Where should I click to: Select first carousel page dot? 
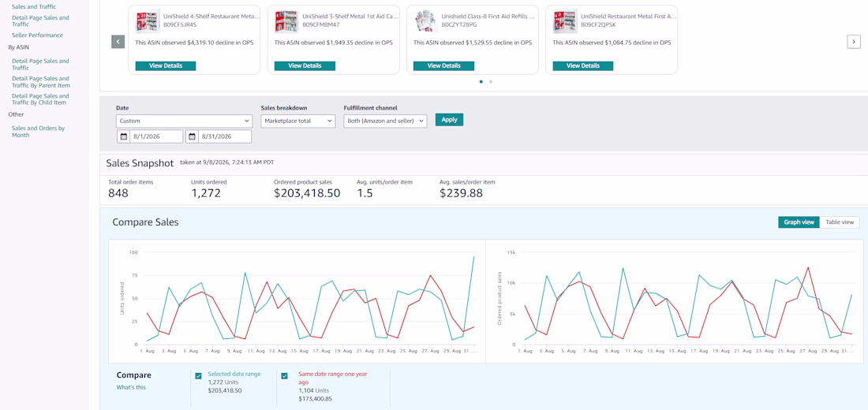pos(481,81)
